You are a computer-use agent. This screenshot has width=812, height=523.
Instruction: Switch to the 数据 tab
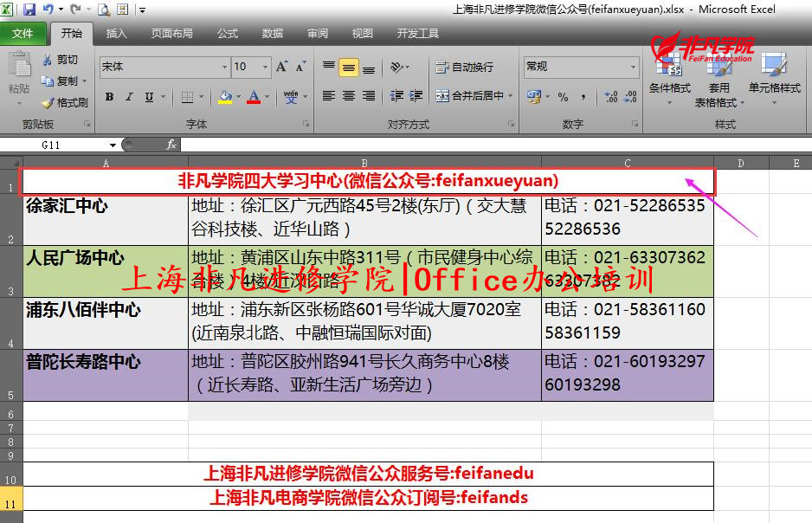(273, 34)
